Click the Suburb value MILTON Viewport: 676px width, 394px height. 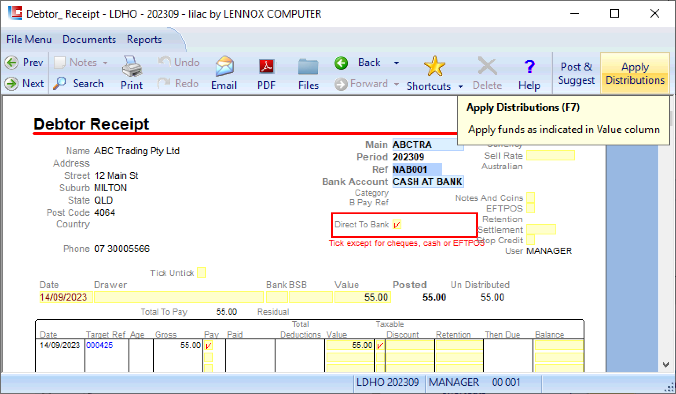click(x=110, y=188)
